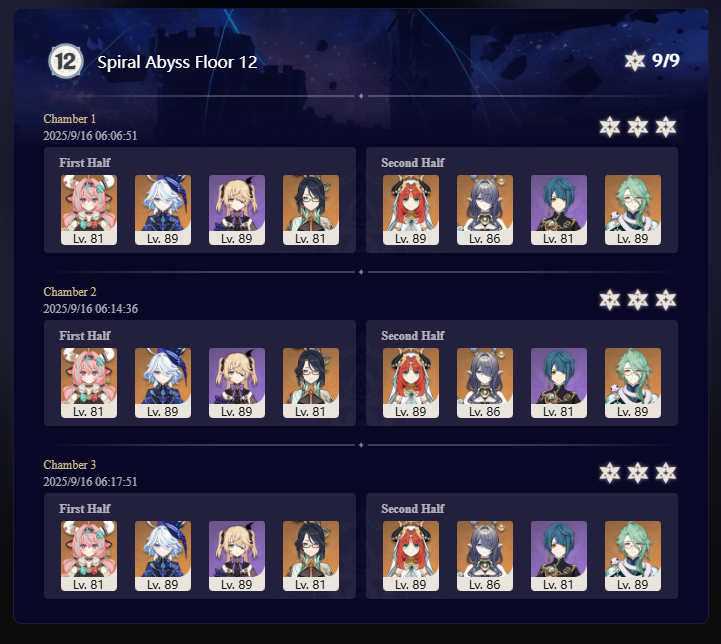721x644 pixels.
Task: Click the first star of Chamber 1
Action: pyautogui.click(x=610, y=127)
